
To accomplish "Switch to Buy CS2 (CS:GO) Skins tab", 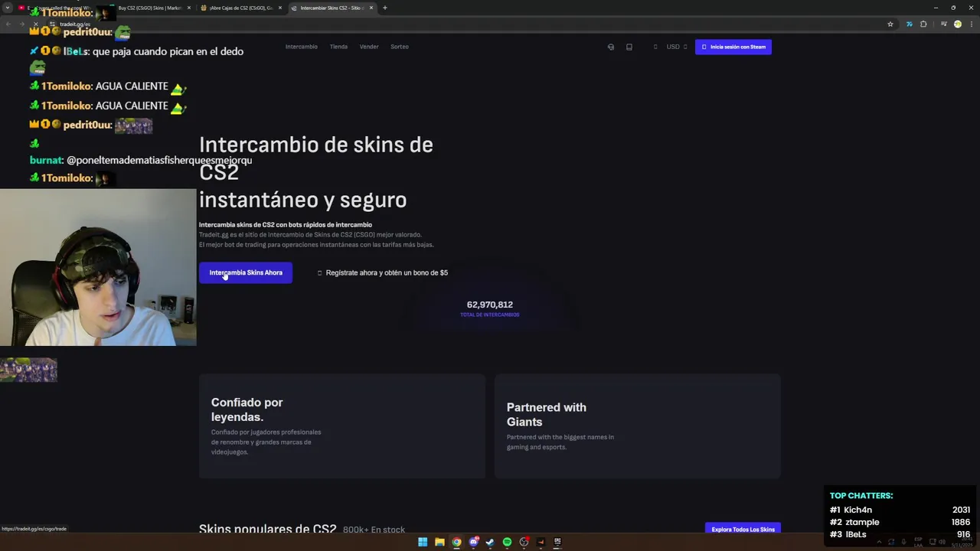I will (x=150, y=8).
